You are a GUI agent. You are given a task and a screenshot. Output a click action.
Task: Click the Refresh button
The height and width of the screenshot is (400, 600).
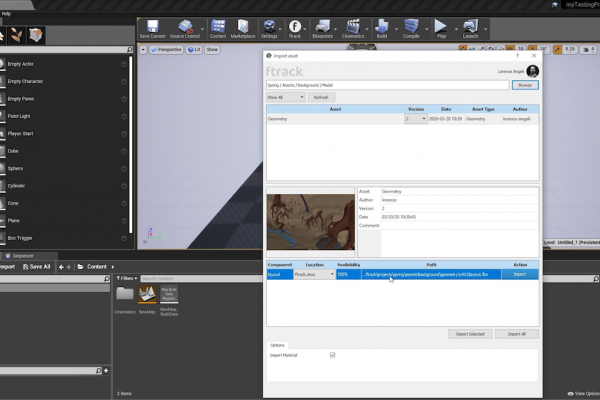(x=321, y=97)
